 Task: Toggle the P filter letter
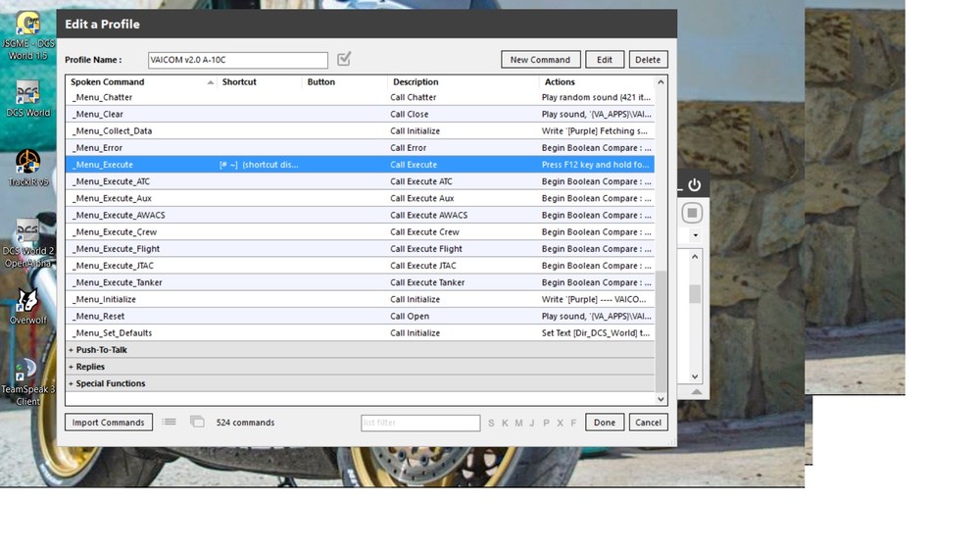tap(546, 423)
